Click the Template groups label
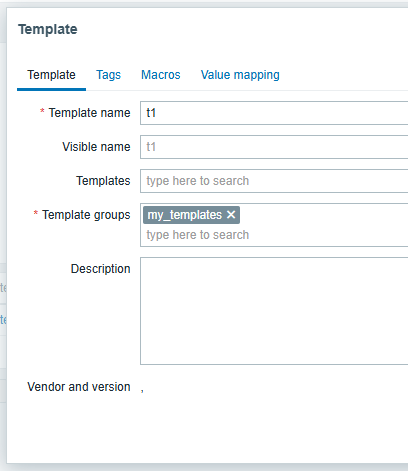 tap(86, 215)
